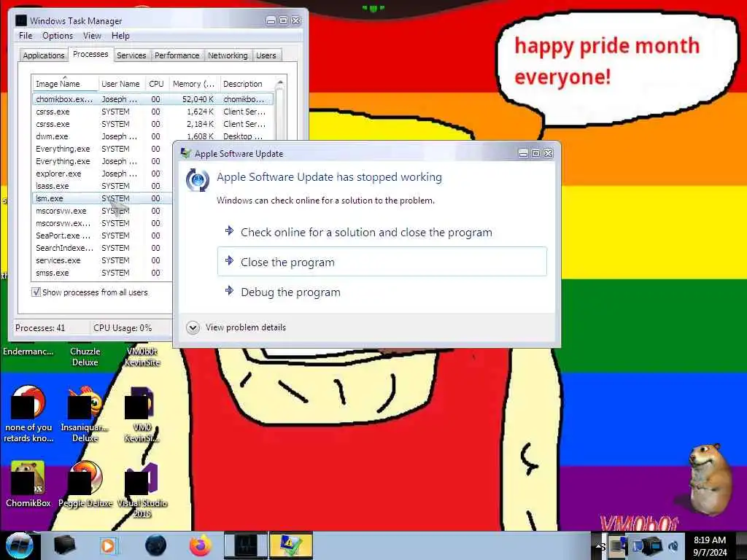Screen dimensions: 747x560
Task: Select the dwm.exe process row
Action: (x=153, y=136)
